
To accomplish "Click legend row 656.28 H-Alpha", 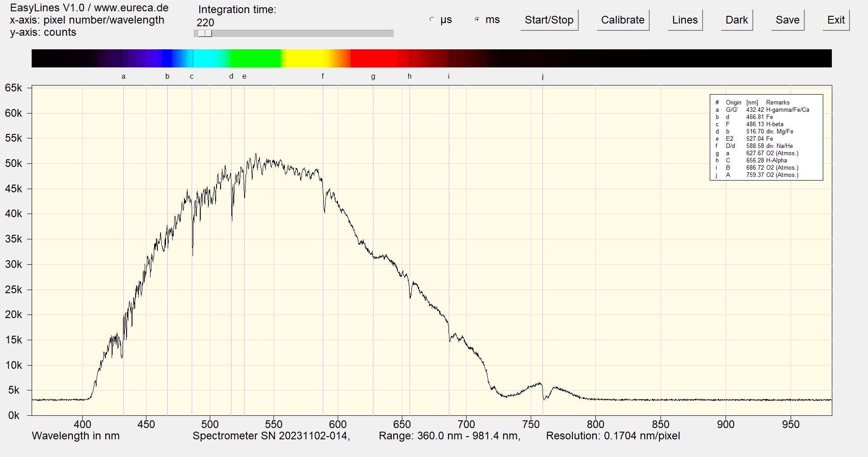I will tap(751, 161).
